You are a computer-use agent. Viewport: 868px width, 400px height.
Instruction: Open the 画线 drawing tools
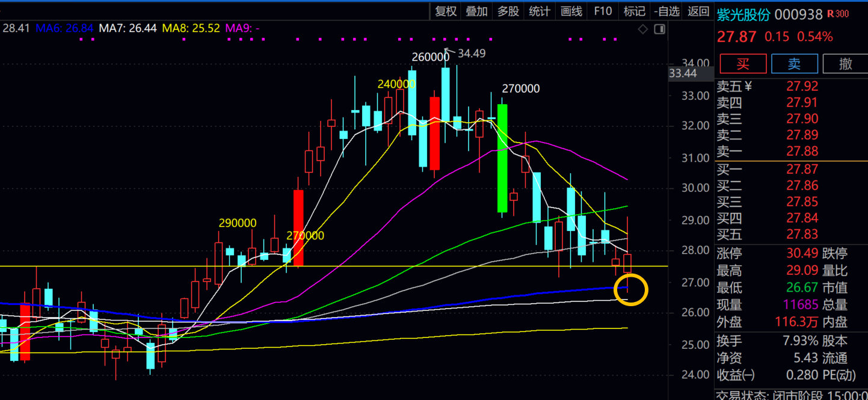tap(571, 11)
